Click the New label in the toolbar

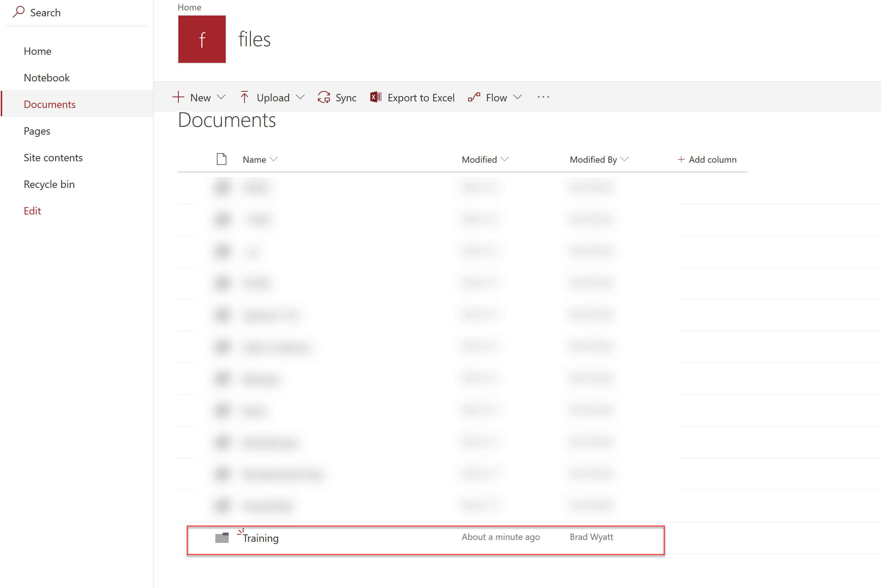201,98
